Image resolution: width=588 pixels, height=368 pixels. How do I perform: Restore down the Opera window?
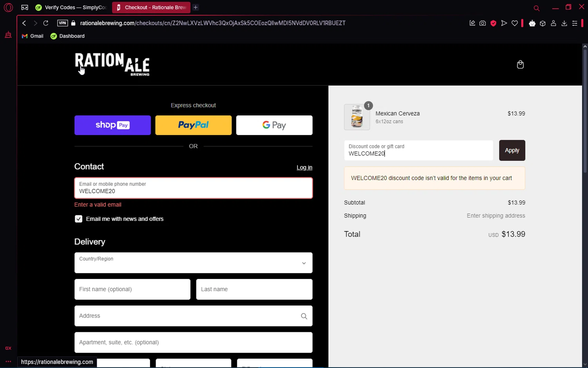click(568, 7)
